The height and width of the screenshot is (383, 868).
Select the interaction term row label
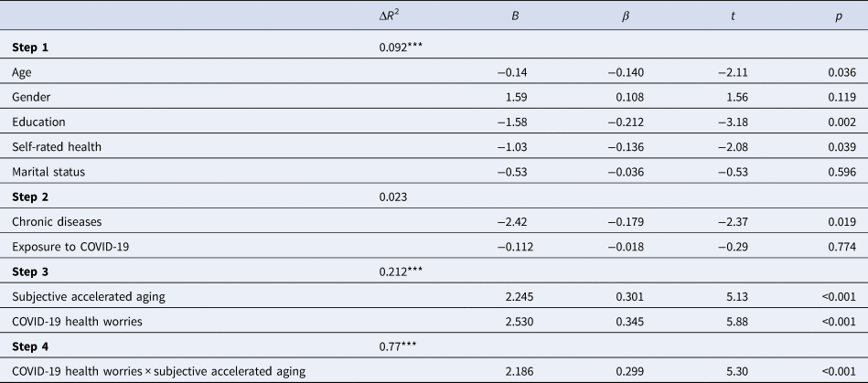[159, 369]
